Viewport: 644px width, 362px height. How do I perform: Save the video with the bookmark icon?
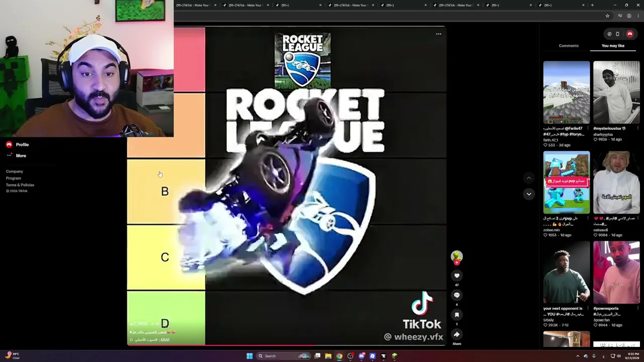click(x=457, y=315)
